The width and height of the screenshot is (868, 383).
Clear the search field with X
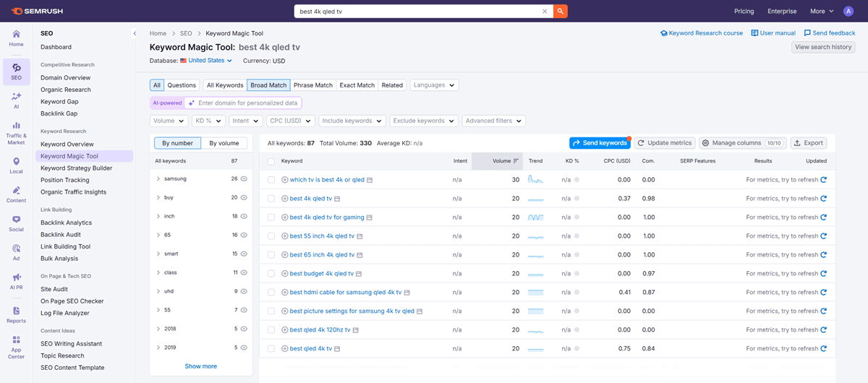click(545, 11)
